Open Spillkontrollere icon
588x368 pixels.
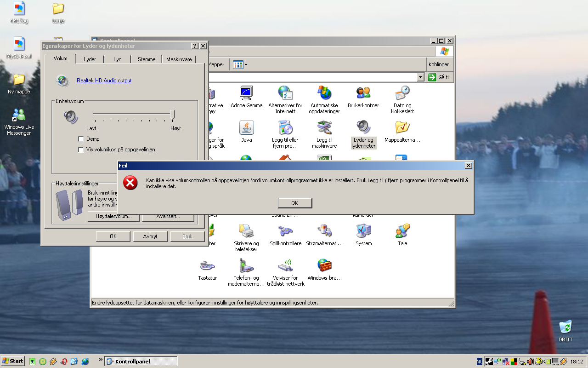pyautogui.click(x=285, y=231)
